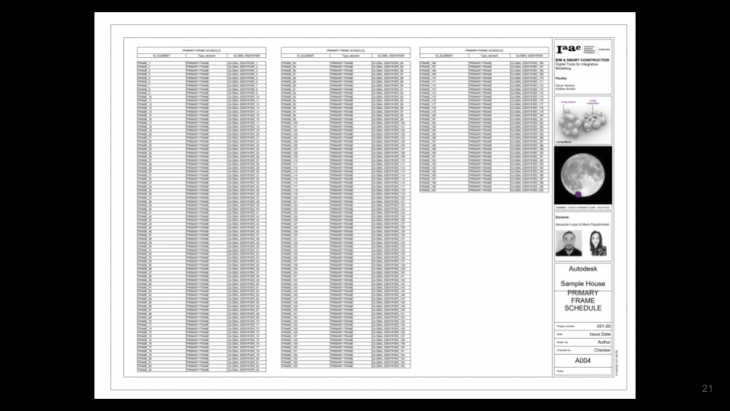730x411 pixels.
Task: Click the slide page number 21
Action: [x=707, y=388]
